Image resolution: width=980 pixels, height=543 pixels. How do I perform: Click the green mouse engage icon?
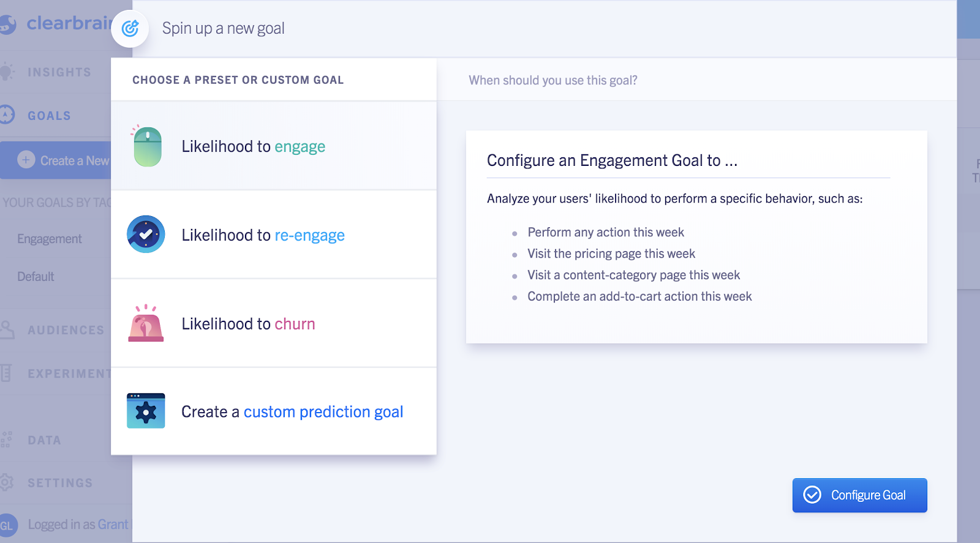click(x=146, y=146)
